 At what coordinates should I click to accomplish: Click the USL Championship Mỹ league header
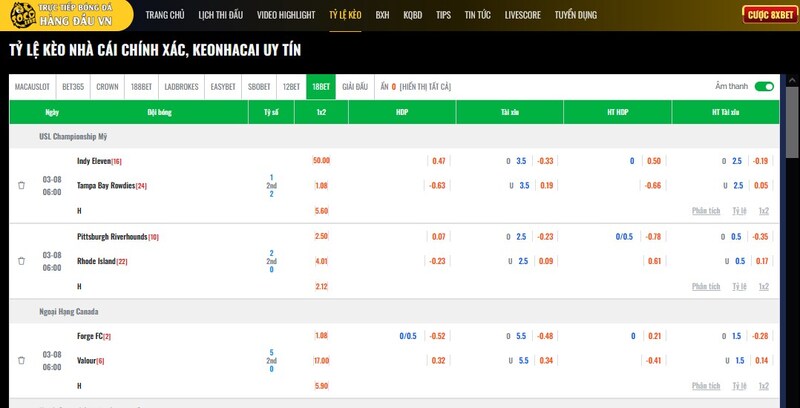point(73,137)
